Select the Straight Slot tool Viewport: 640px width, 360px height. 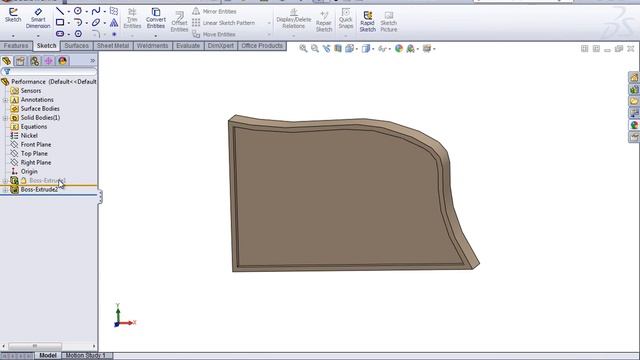(x=60, y=33)
